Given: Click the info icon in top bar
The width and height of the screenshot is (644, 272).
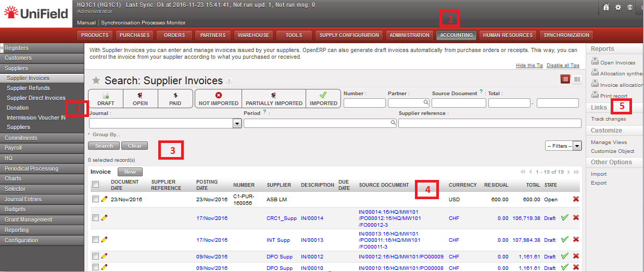Looking at the screenshot, I should [630, 7].
